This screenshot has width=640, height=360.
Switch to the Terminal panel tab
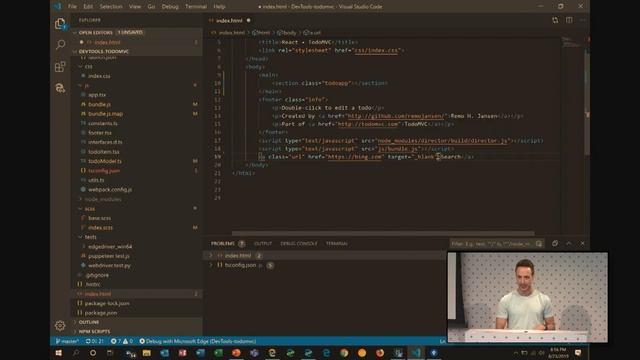pos(337,244)
